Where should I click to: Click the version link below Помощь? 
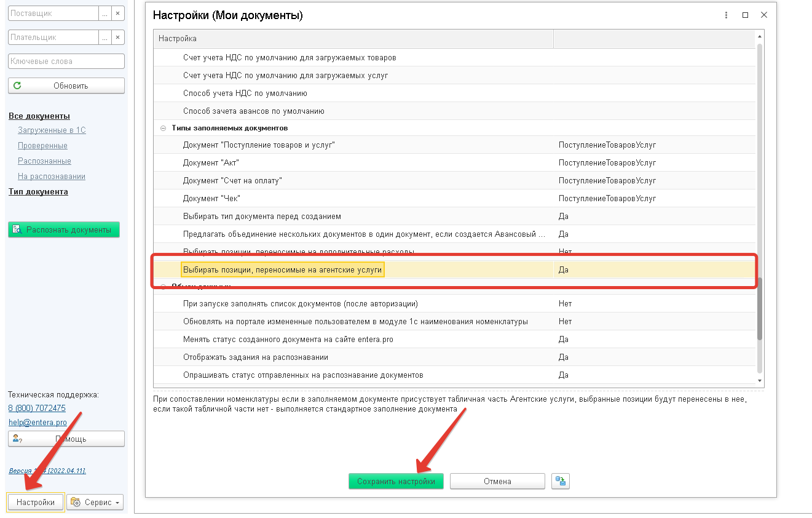pos(47,471)
